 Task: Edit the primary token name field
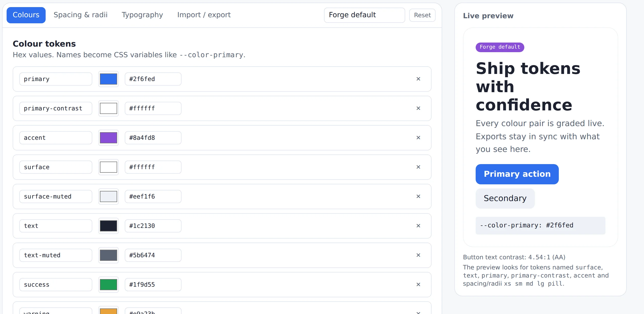point(56,79)
